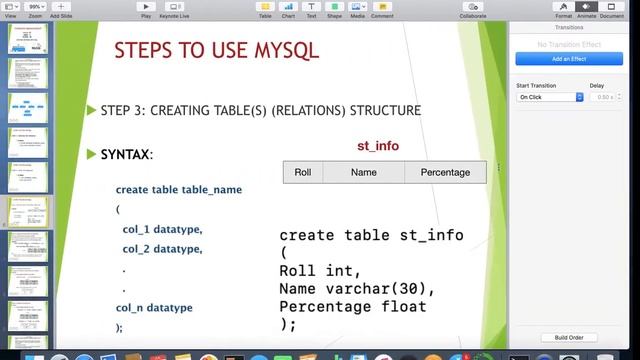Viewport: 640px width, 360px height.
Task: Add a Text box
Action: coord(311,7)
